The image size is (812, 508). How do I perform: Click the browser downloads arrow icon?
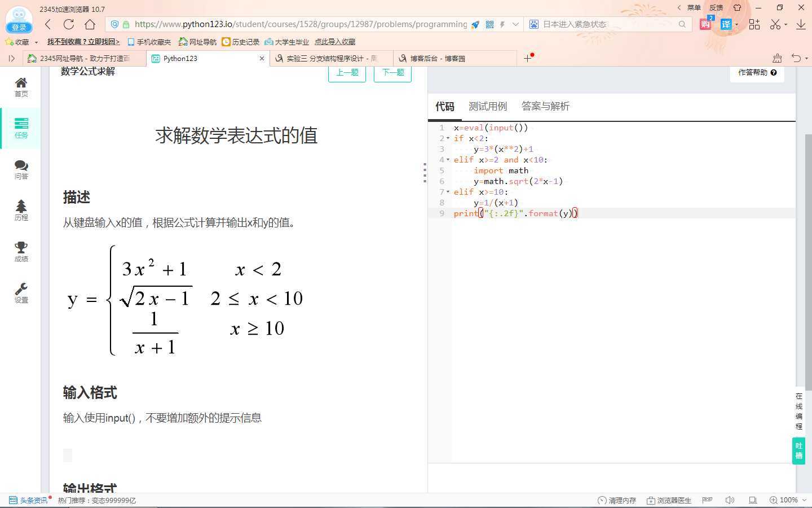point(801,24)
